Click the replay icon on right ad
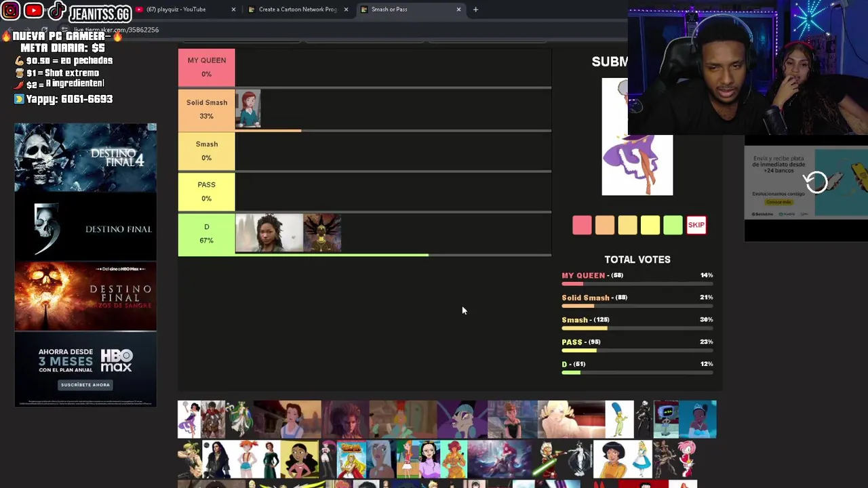This screenshot has height=488, width=868. pyautogui.click(x=816, y=182)
